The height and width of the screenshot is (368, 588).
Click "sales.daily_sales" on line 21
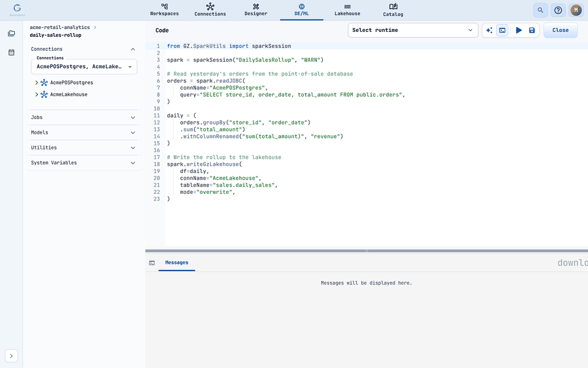243,185
